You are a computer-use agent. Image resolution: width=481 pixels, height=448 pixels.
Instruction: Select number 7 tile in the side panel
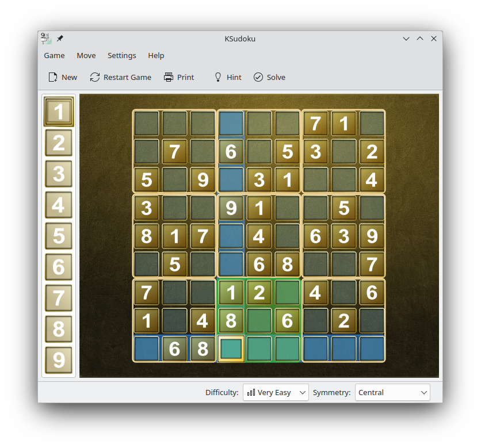pos(59,298)
